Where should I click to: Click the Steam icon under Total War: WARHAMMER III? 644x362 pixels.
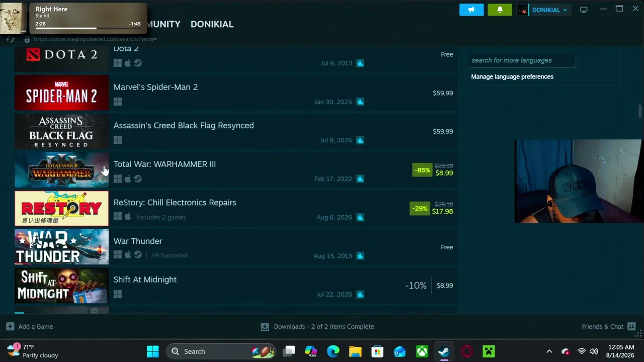click(x=138, y=178)
